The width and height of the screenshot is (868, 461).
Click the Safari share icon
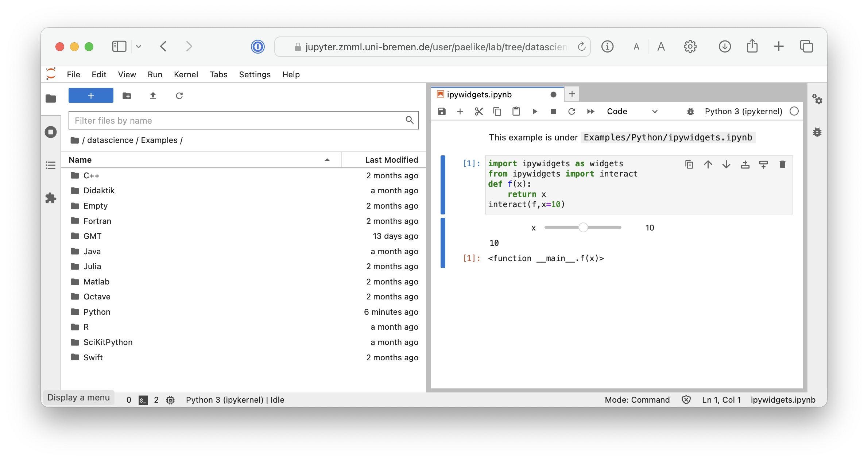752,46
